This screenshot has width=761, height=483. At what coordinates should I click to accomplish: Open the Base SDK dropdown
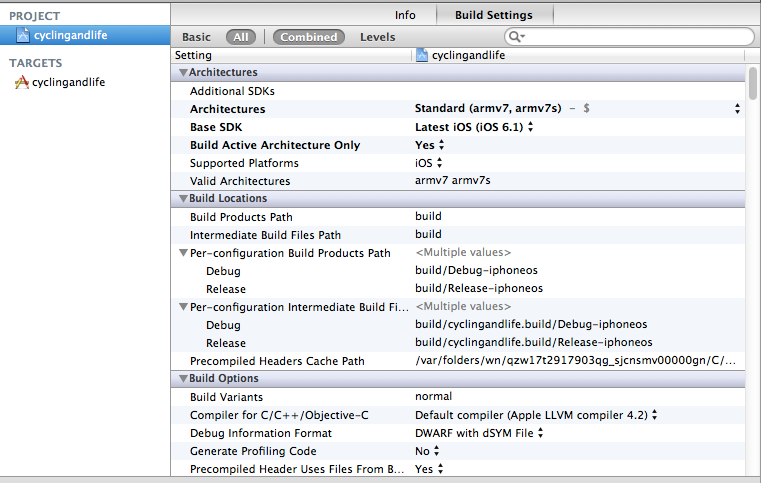click(474, 127)
